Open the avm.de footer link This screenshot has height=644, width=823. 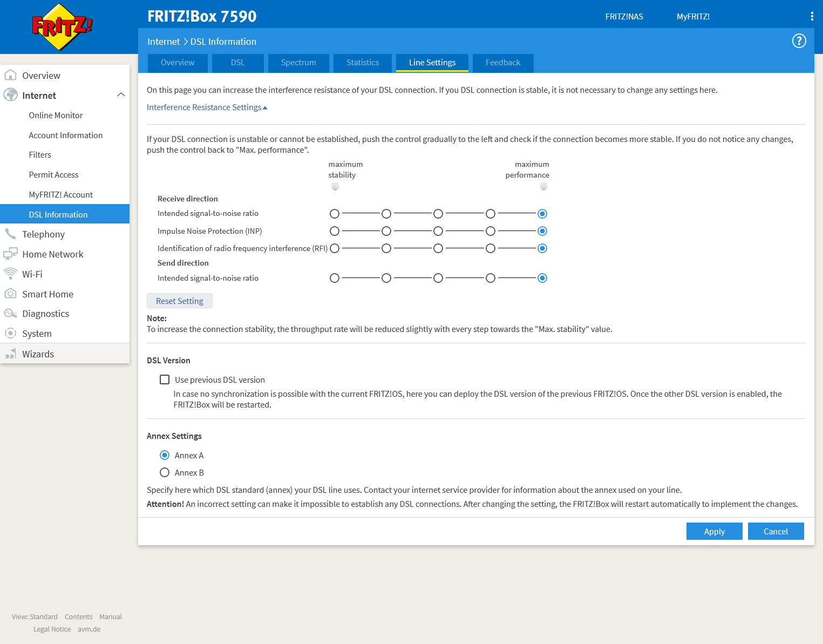(x=89, y=629)
